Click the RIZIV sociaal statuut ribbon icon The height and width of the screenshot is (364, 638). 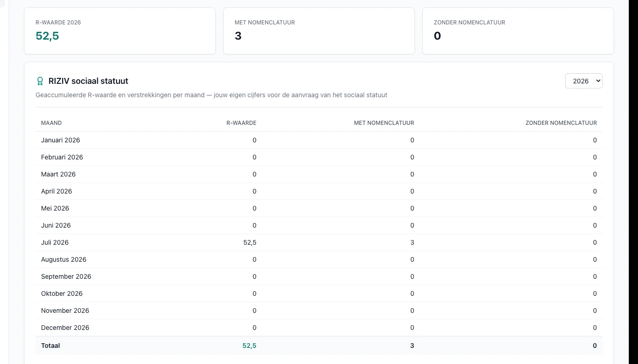(x=40, y=81)
